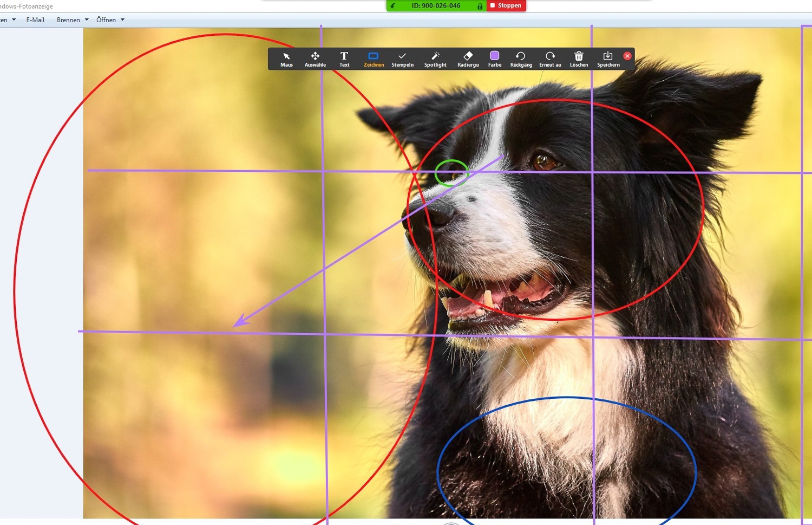Viewport: 812px width, 525px height.
Task: Delete annotations with the Löschen trash icon
Action: (x=579, y=59)
